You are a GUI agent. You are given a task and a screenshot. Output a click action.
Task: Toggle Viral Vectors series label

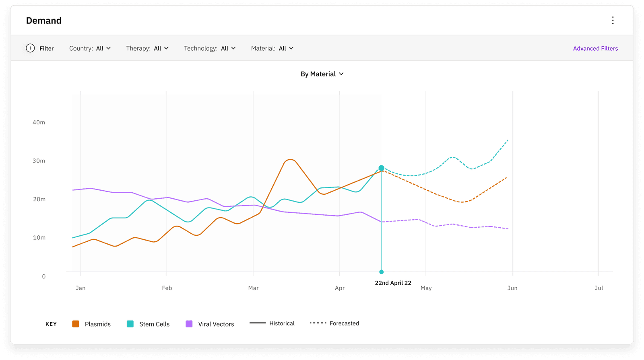pyautogui.click(x=216, y=324)
